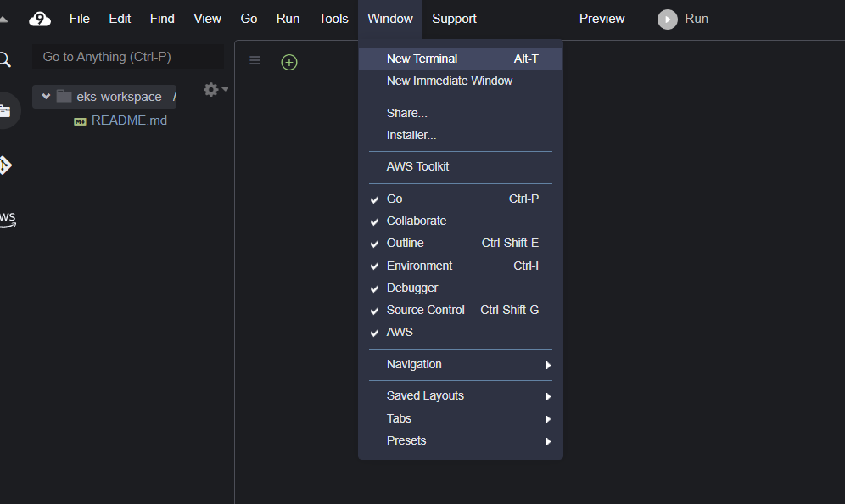Open Installer... menu entry
This screenshot has height=504, width=845.
tap(460, 135)
